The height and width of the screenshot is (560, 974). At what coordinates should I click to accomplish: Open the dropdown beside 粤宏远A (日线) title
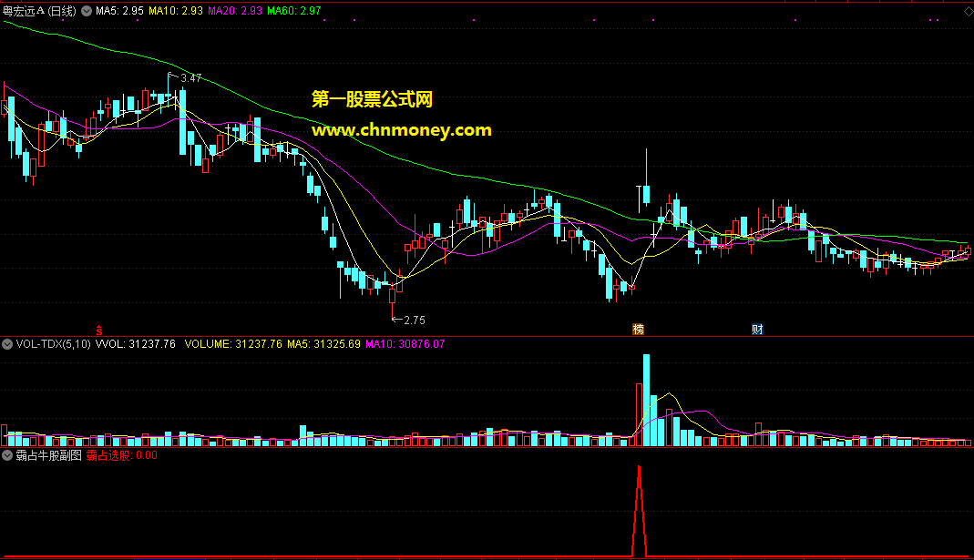87,11
